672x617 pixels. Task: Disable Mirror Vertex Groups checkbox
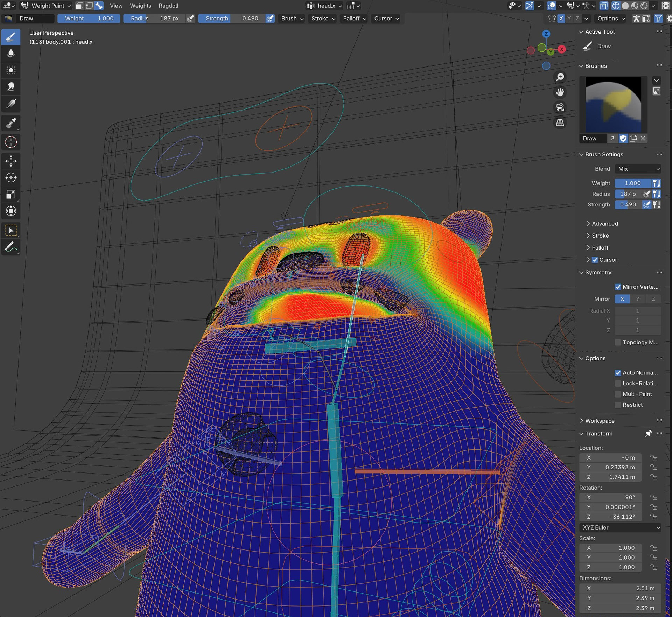pyautogui.click(x=618, y=287)
